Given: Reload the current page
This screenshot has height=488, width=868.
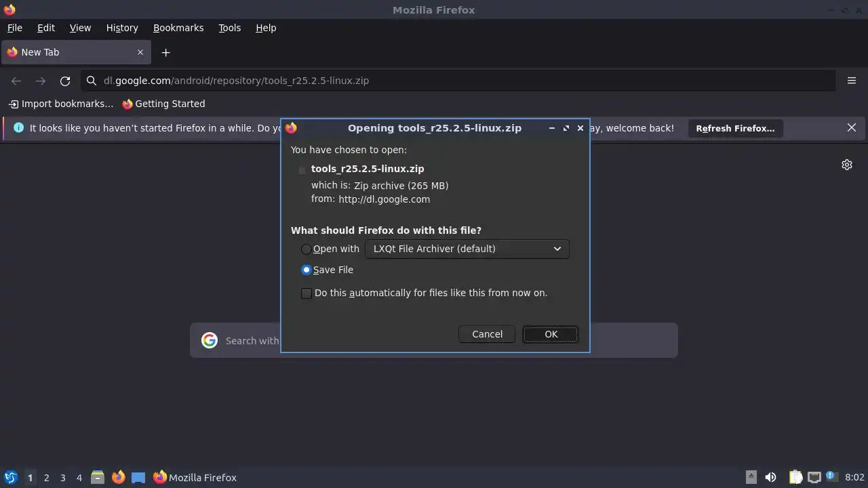Looking at the screenshot, I should [x=65, y=81].
